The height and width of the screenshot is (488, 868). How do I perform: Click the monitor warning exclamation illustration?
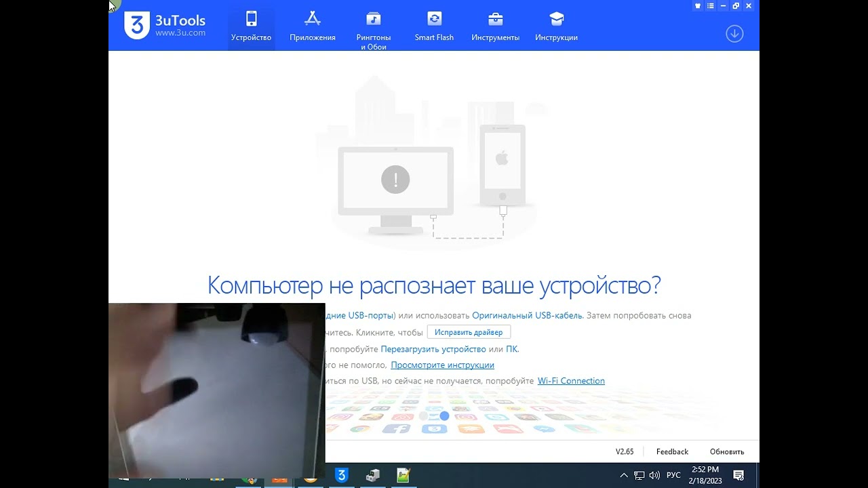click(x=395, y=180)
